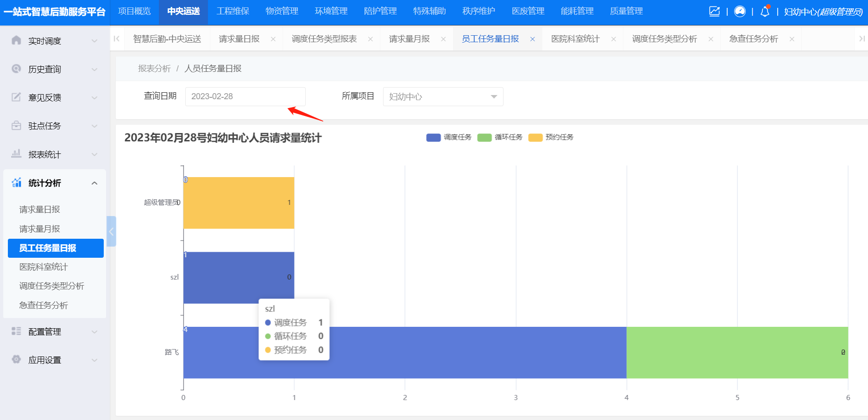
Task: Open 医院科室统计 in the sidebar
Action: coord(43,267)
